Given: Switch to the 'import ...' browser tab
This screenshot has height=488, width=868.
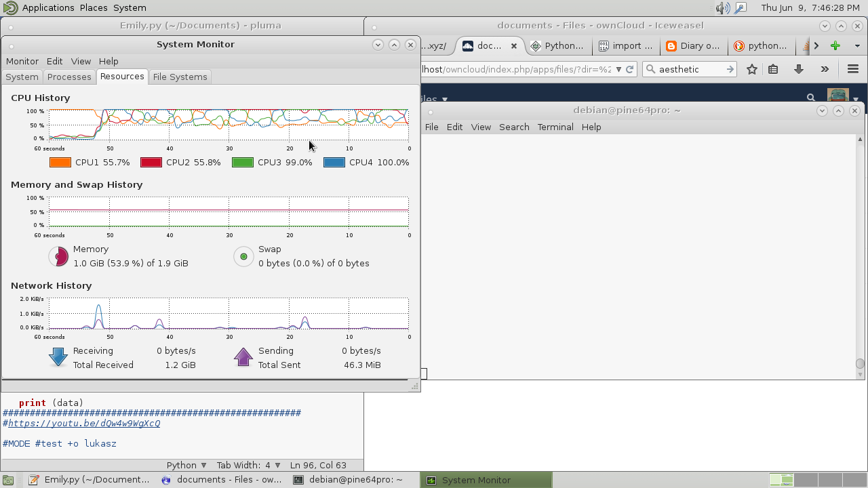Looking at the screenshot, I should [x=625, y=46].
